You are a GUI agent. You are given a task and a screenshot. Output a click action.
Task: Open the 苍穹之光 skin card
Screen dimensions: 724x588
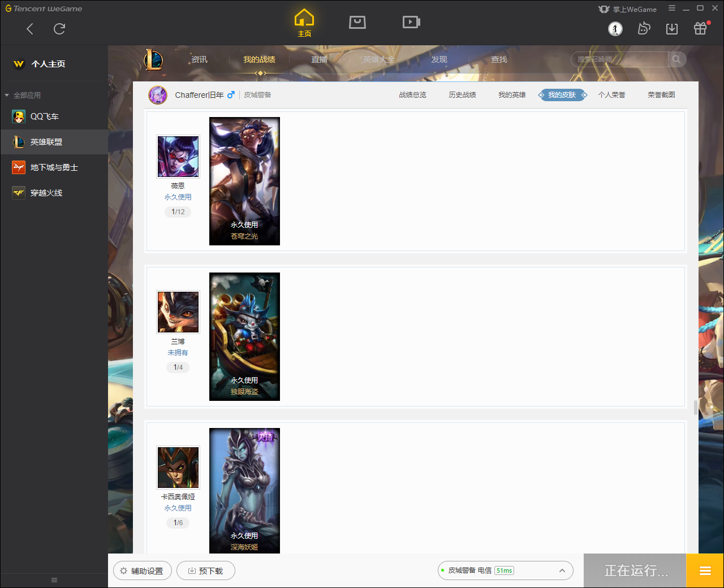tap(244, 181)
